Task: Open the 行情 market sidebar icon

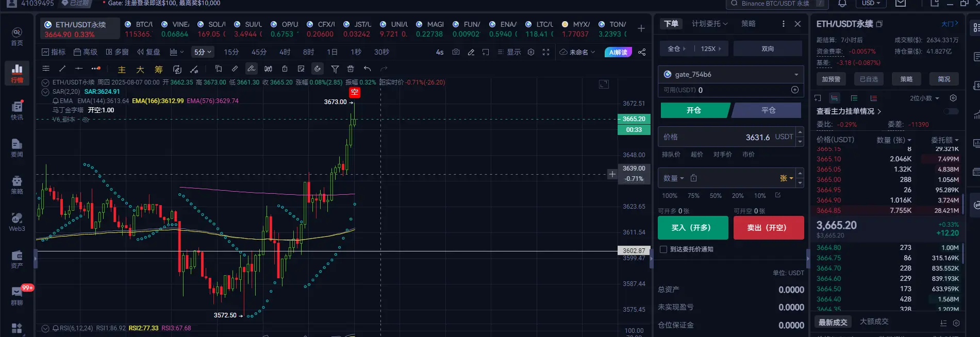Action: [x=17, y=73]
